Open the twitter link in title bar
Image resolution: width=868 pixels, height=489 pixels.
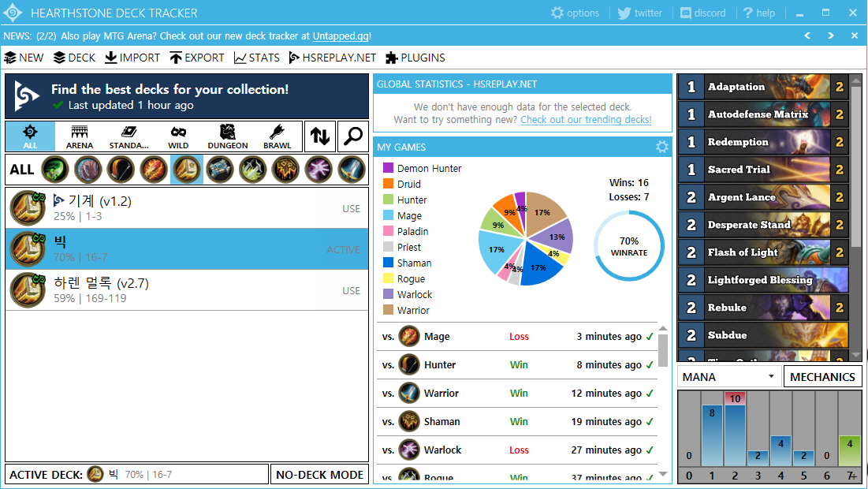click(640, 13)
